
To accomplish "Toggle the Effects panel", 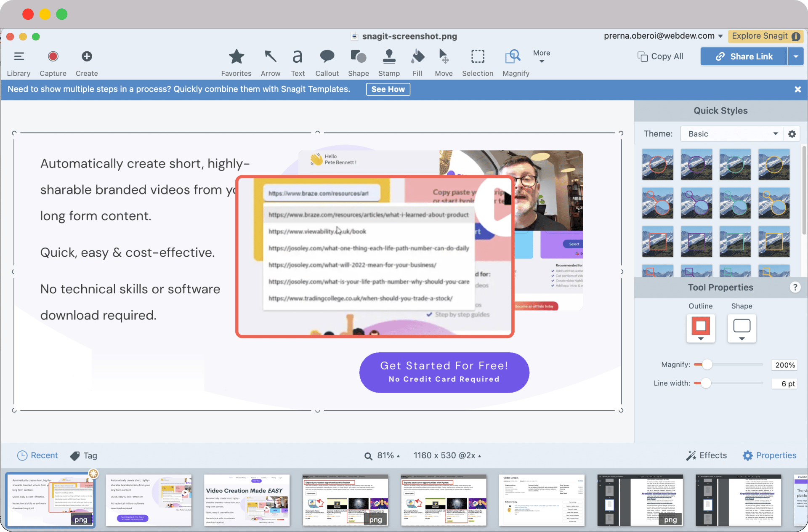I will point(707,455).
